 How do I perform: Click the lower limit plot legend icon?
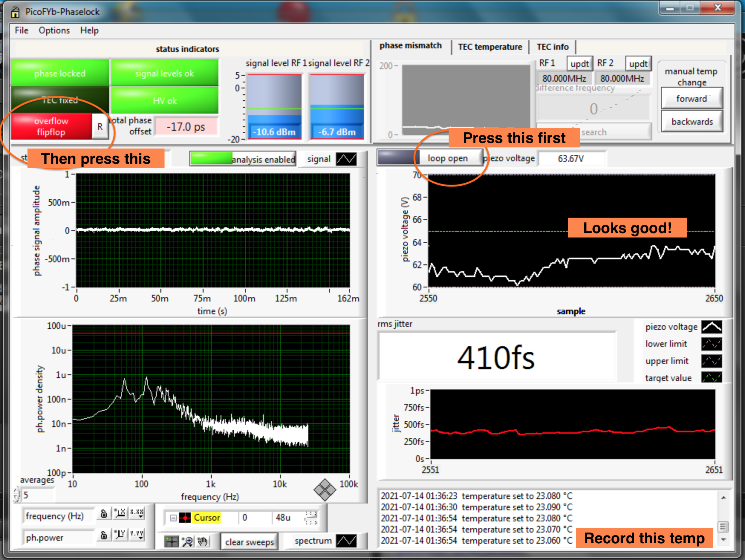[712, 344]
